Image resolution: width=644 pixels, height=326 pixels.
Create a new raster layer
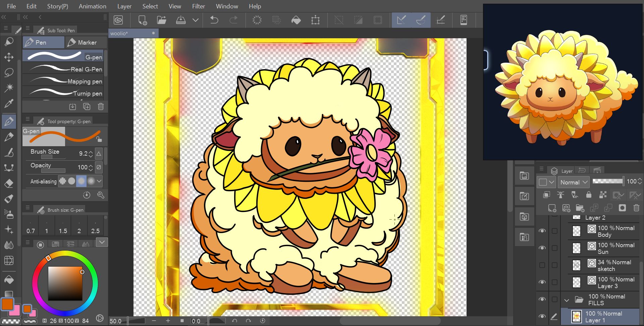[x=552, y=208]
